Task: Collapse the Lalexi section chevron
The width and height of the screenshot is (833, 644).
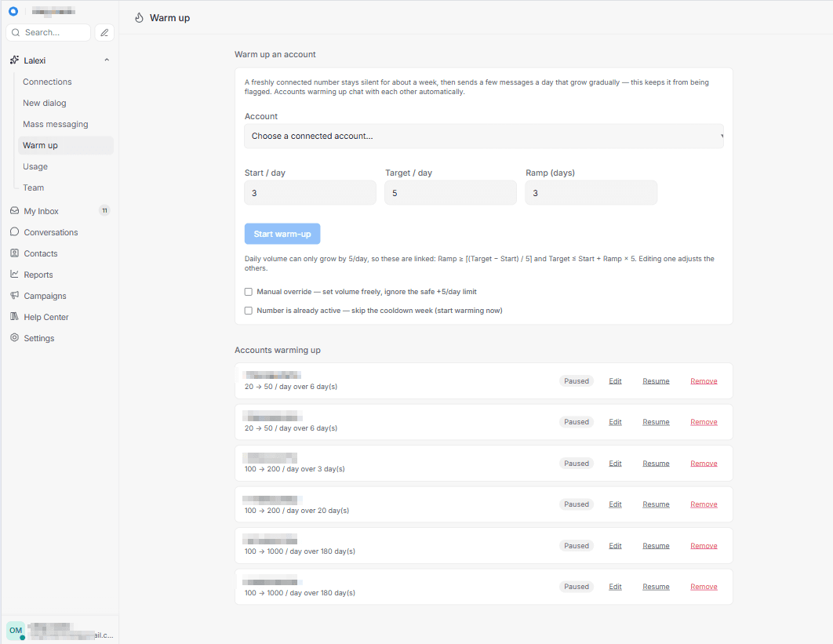Action: pyautogui.click(x=107, y=60)
